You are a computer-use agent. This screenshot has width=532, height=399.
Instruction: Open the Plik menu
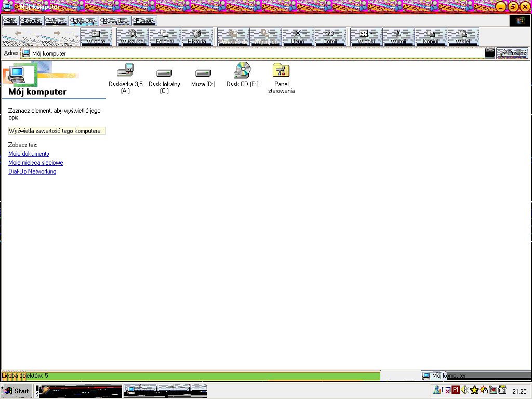pyautogui.click(x=10, y=21)
